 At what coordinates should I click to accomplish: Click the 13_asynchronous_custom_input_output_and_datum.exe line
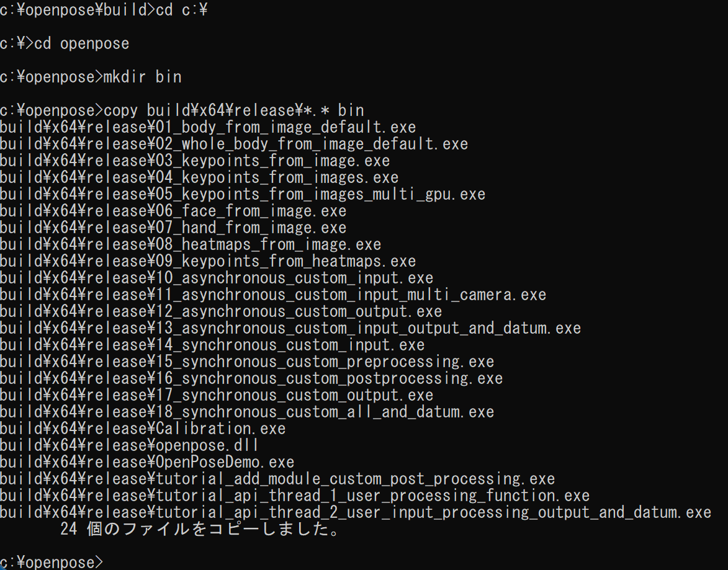[x=290, y=328]
